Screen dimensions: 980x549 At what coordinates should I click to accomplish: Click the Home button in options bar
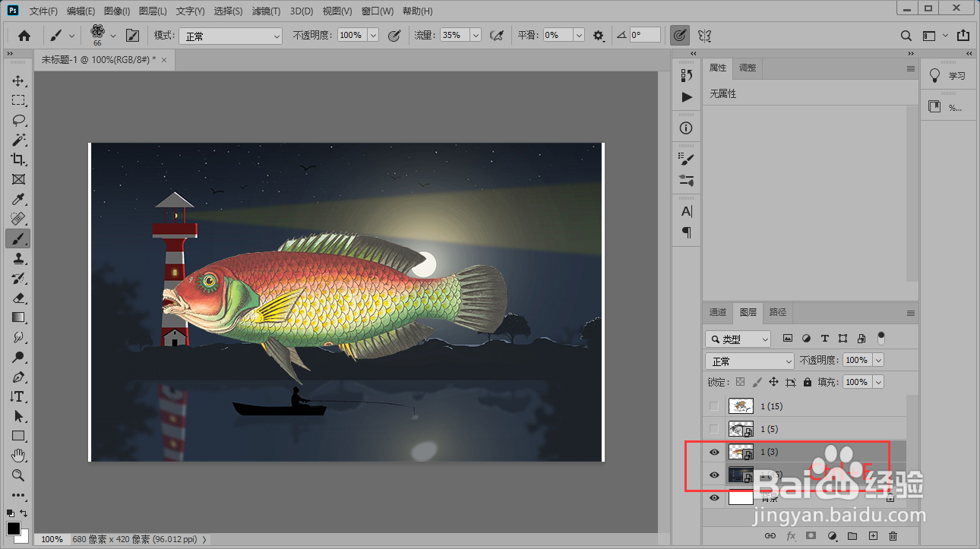24,36
